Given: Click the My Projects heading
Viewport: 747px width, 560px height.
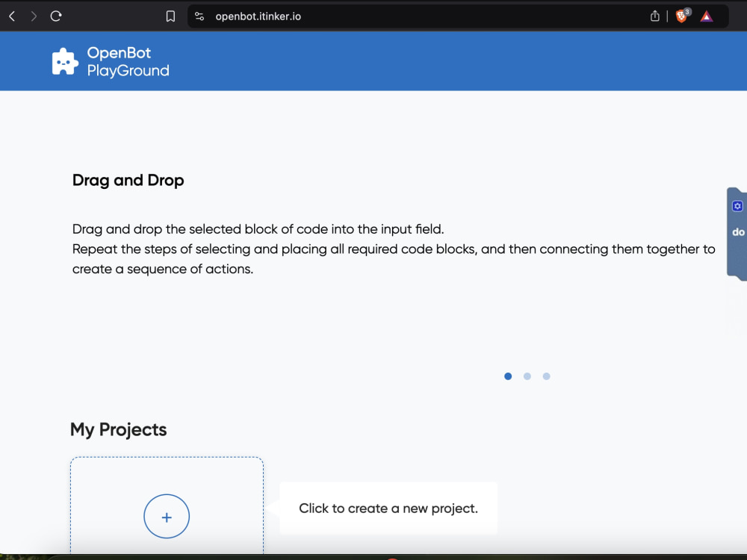Looking at the screenshot, I should 119,429.
